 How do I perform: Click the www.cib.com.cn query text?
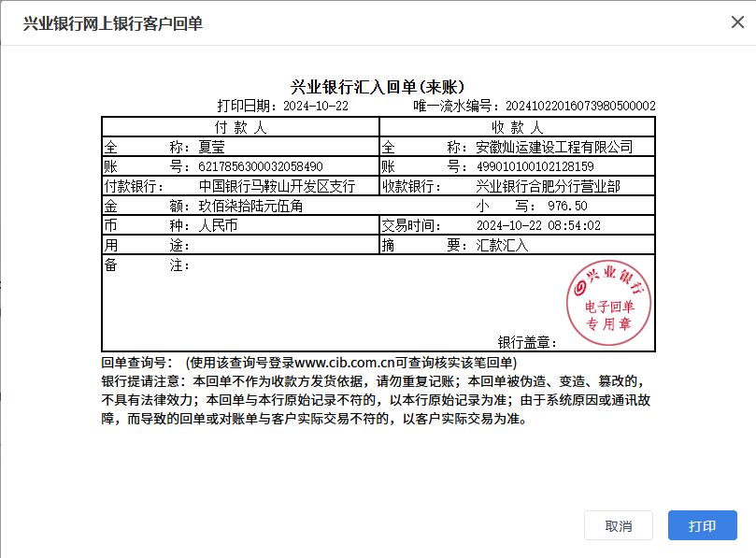pos(348,363)
